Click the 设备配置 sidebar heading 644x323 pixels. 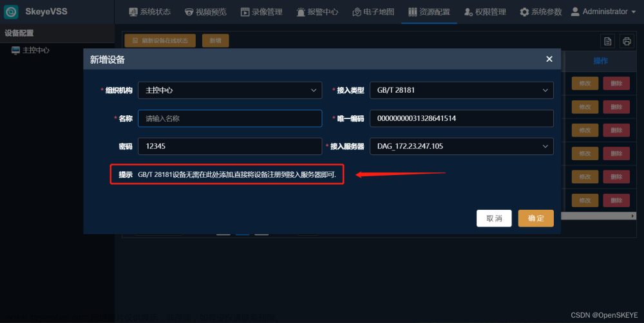pos(19,33)
